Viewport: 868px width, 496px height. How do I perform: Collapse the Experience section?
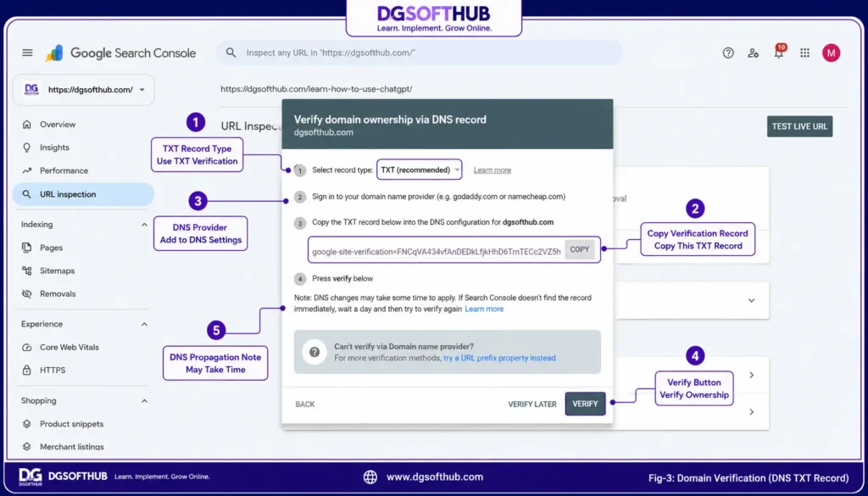pos(144,325)
